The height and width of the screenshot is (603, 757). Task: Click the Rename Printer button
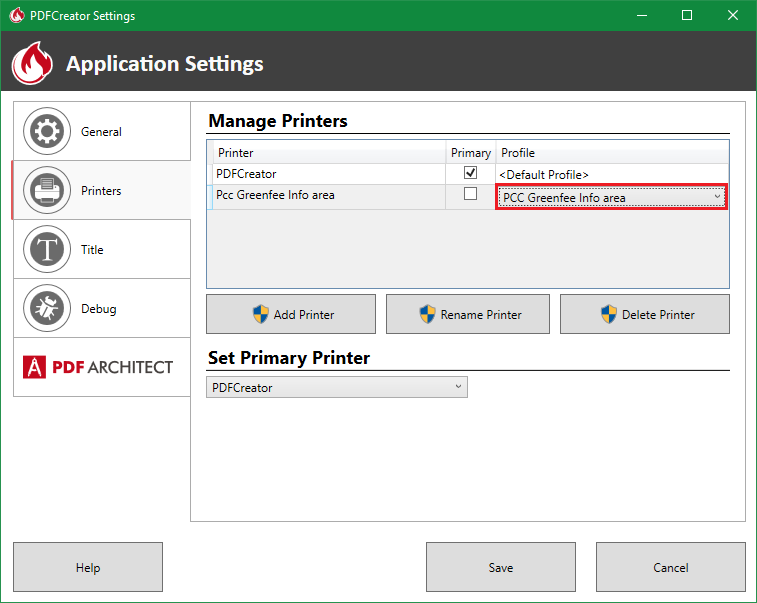468,314
